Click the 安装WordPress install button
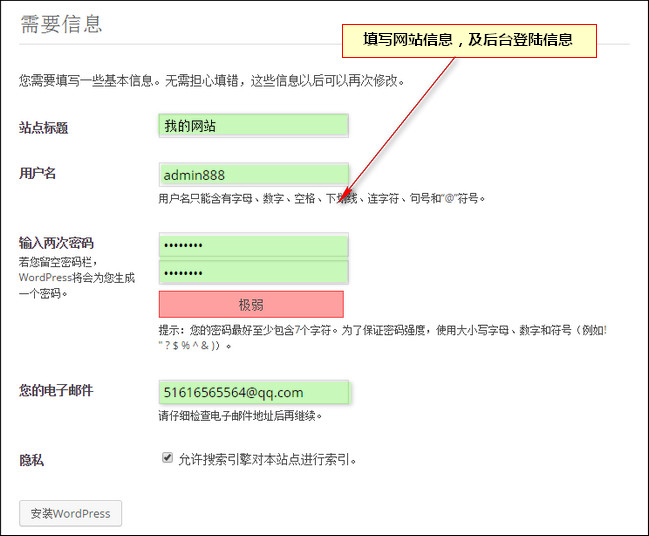Image resolution: width=649 pixels, height=536 pixels. point(70,513)
